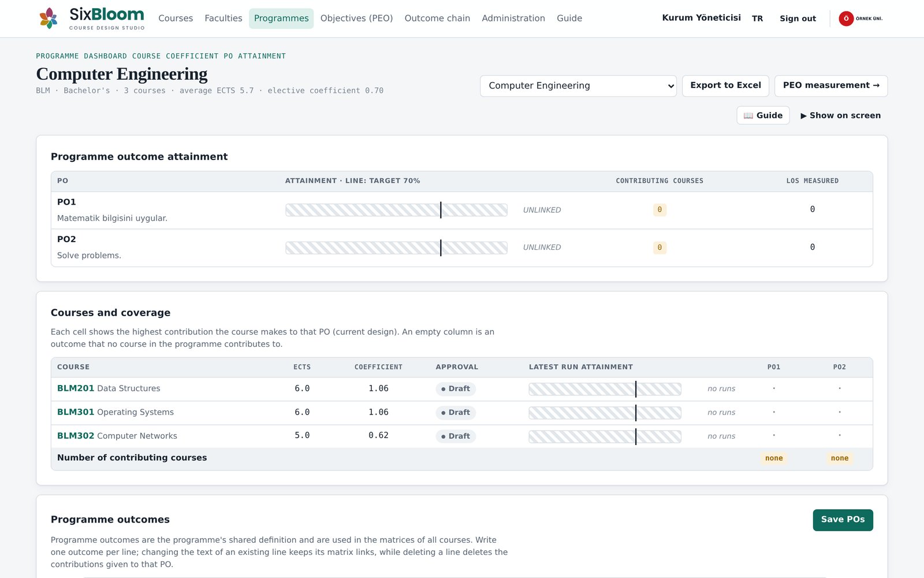924x578 pixels.
Task: Open BLM302 Computer Networks course link
Action: click(x=117, y=436)
